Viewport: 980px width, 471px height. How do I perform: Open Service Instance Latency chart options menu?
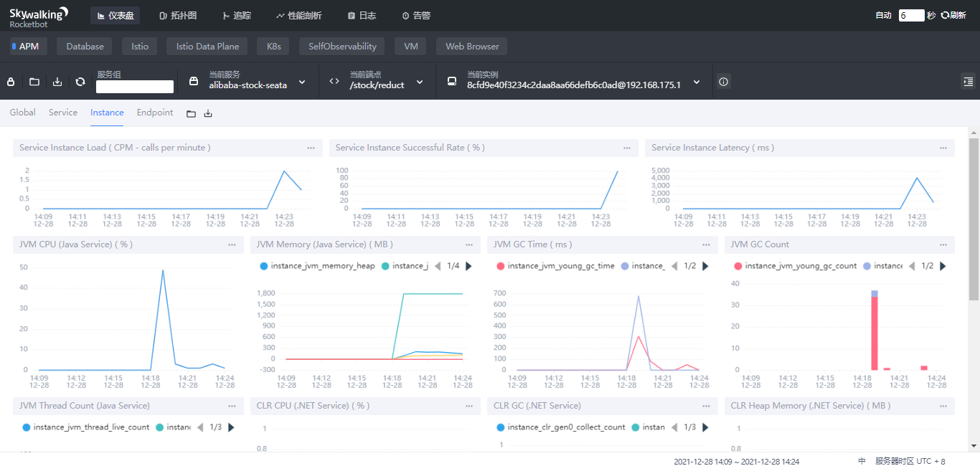click(x=943, y=148)
